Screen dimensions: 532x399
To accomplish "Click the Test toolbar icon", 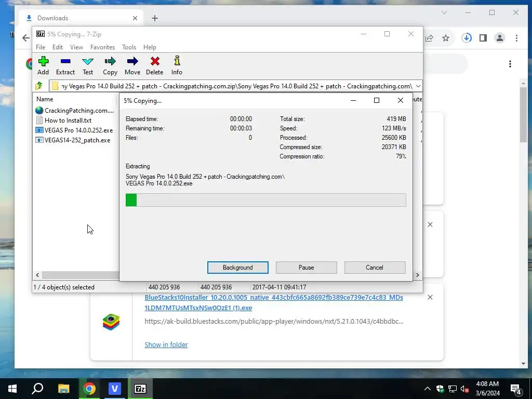I will [87, 65].
